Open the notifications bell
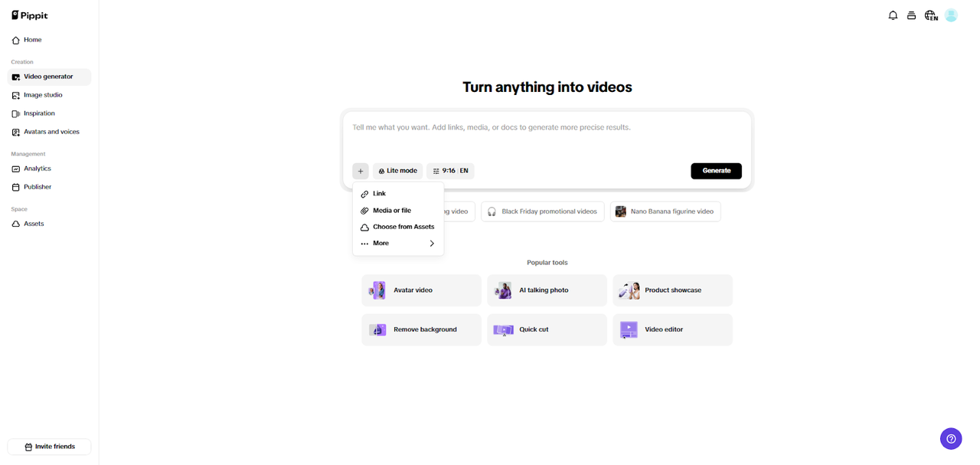This screenshot has width=980, height=465. pyautogui.click(x=893, y=15)
